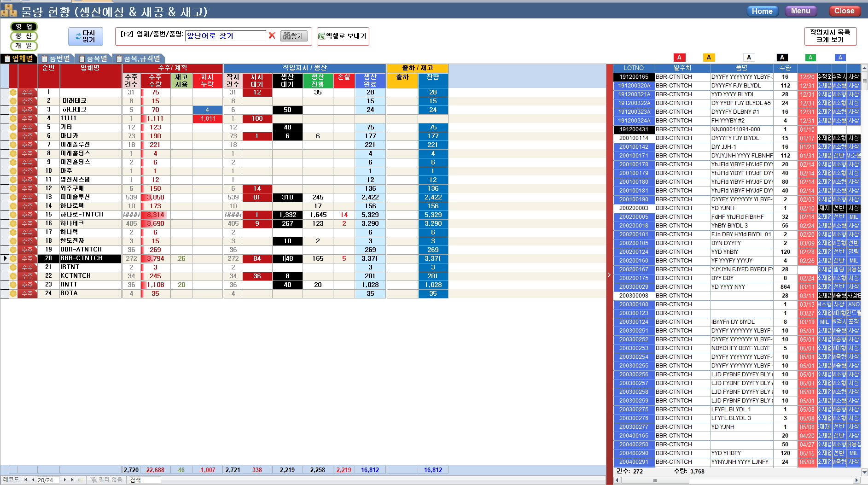Click LOTNO 200300029 in right list

click(634, 287)
